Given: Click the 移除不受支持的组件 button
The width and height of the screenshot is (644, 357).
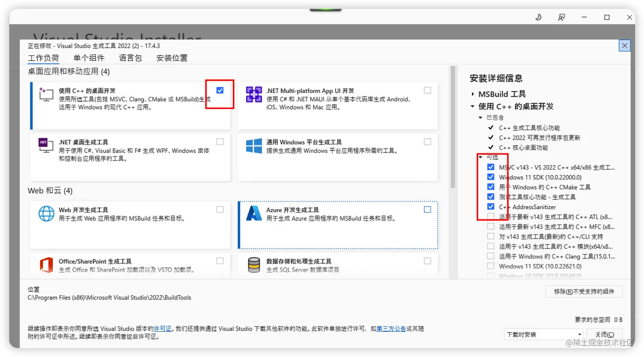Looking at the screenshot, I should point(584,291).
